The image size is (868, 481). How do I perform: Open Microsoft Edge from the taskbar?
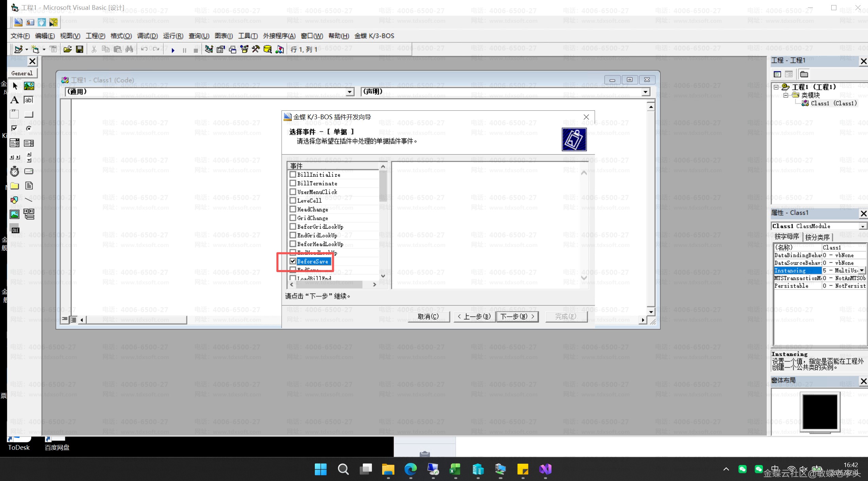pos(410,469)
